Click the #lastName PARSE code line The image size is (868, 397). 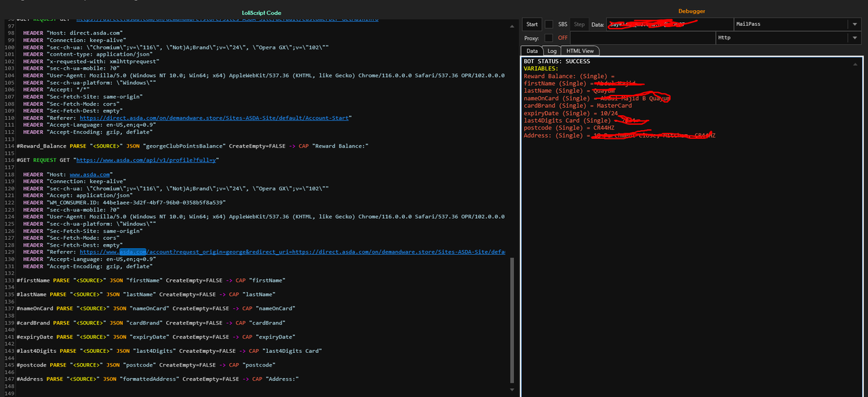click(146, 294)
